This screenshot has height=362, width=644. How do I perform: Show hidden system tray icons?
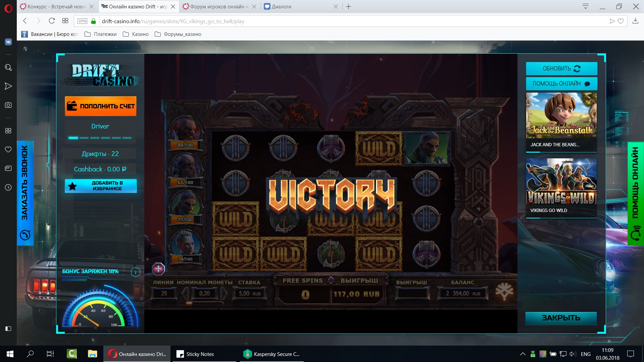(523, 354)
